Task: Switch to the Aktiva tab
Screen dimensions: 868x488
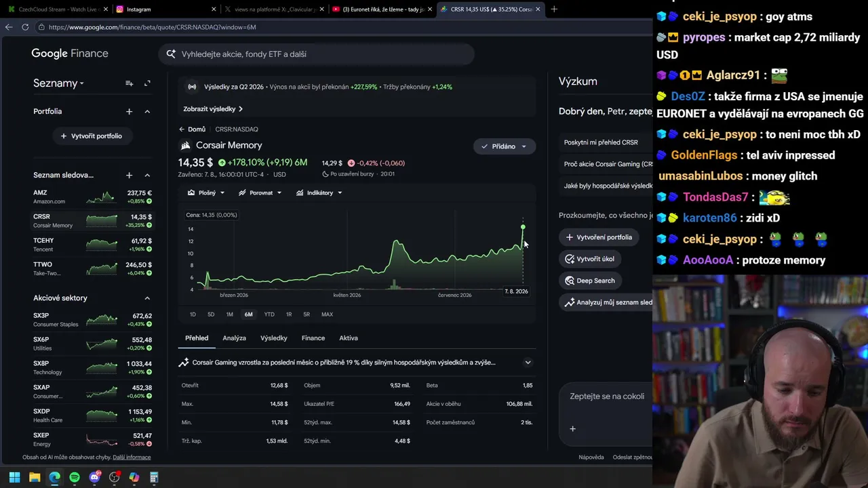Action: coord(349,338)
